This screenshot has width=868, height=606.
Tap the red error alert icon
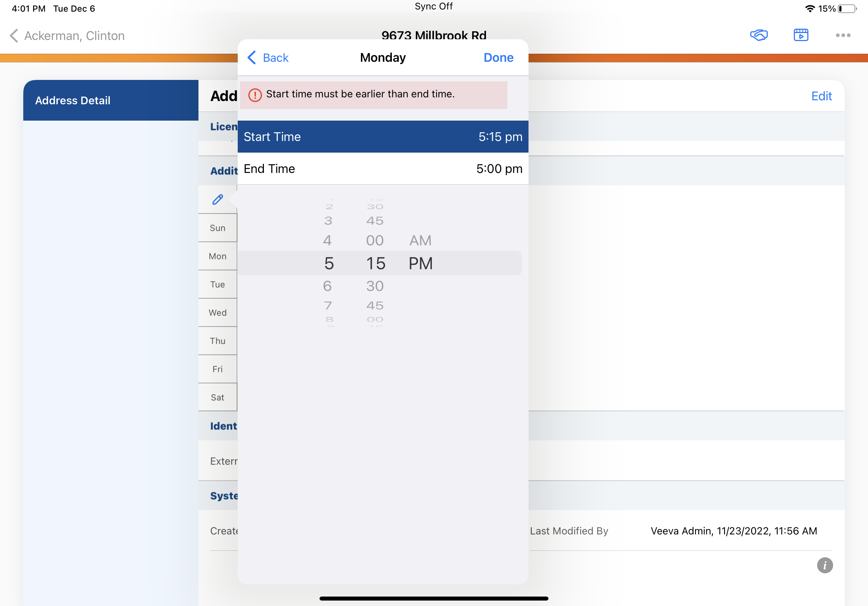255,95
